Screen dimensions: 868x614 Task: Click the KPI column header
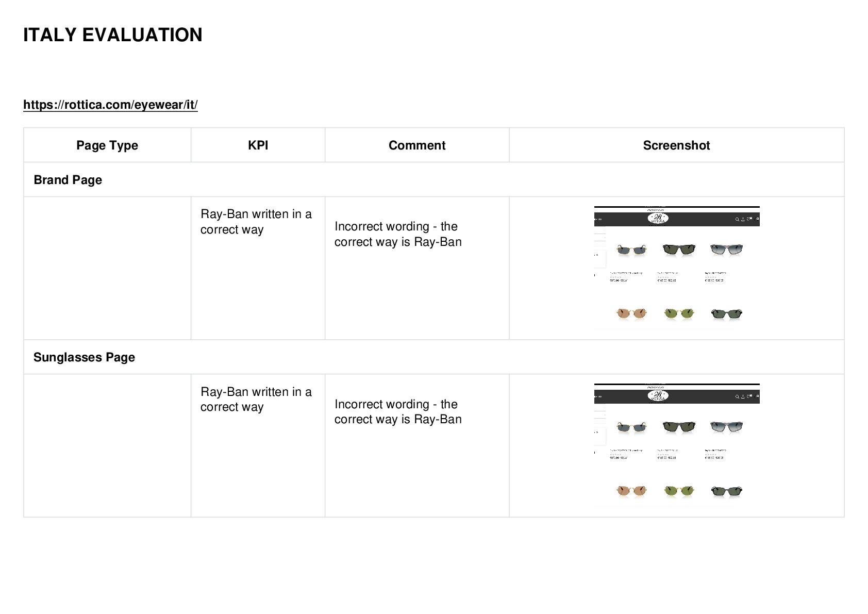click(258, 145)
